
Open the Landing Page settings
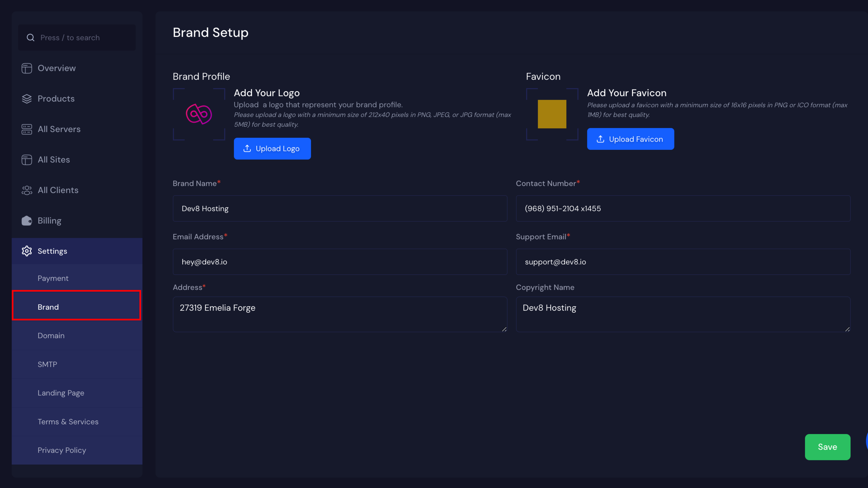[61, 393]
